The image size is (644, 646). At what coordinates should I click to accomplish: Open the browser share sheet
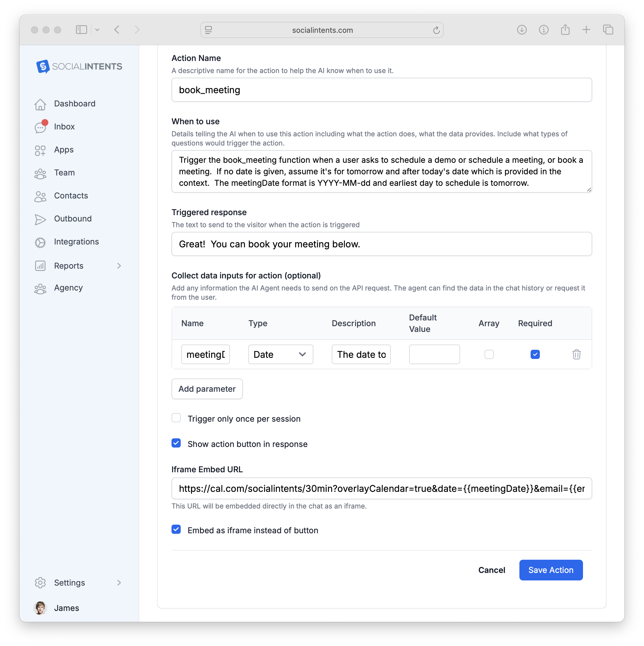point(565,30)
